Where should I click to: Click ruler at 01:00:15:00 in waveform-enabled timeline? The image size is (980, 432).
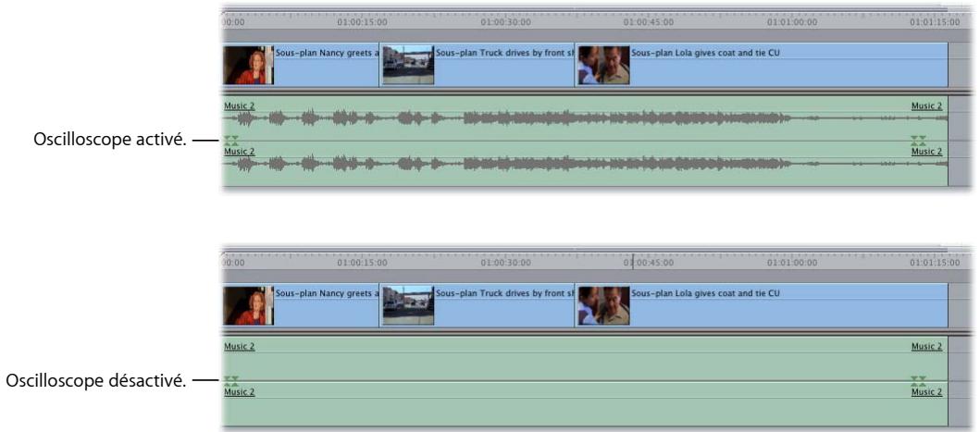click(x=362, y=22)
